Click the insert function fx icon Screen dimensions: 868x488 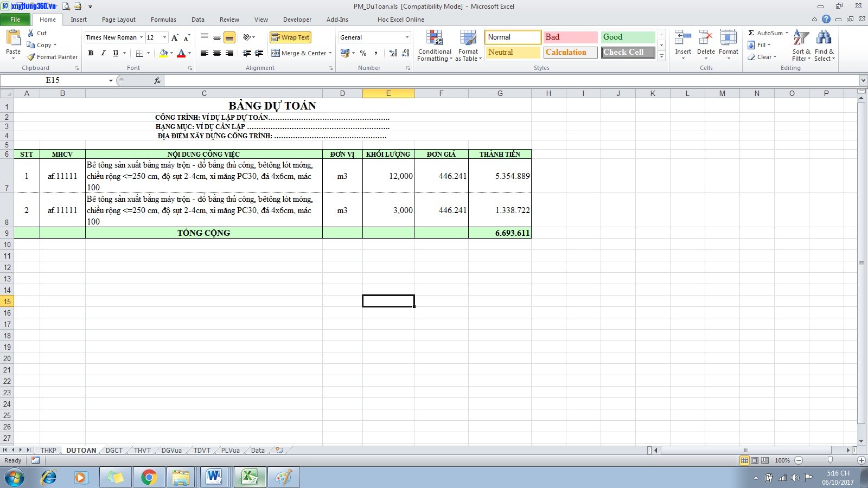point(157,81)
